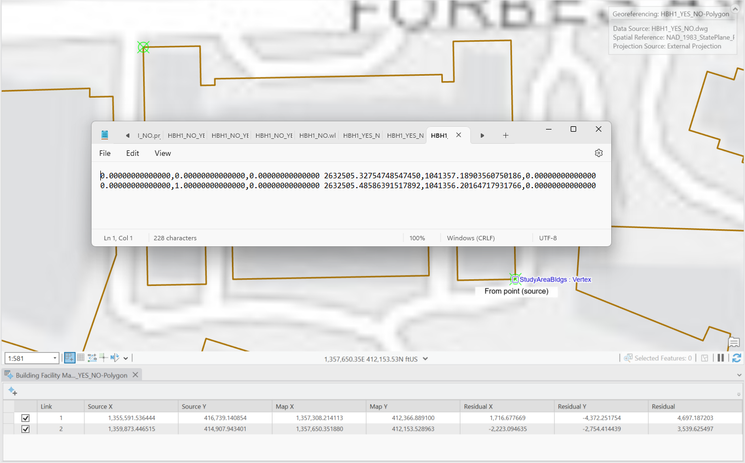Switch to the HBH1_NO.wl Notepad tab
This screenshot has height=463, width=745.
317,135
